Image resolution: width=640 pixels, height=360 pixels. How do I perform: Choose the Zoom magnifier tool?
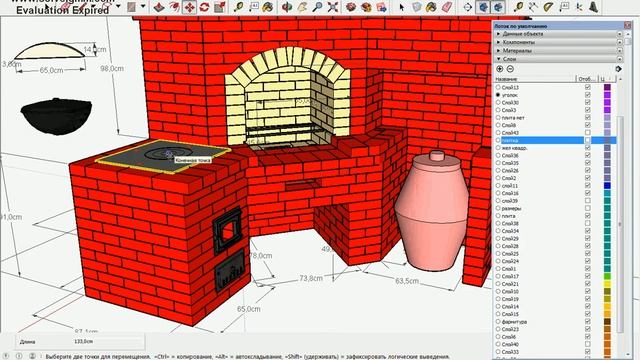pos(318,7)
